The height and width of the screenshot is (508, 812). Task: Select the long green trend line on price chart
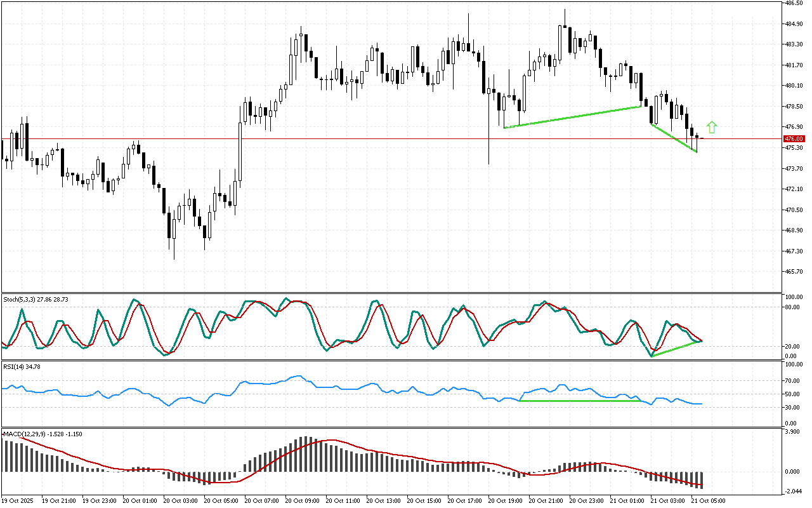pos(571,117)
